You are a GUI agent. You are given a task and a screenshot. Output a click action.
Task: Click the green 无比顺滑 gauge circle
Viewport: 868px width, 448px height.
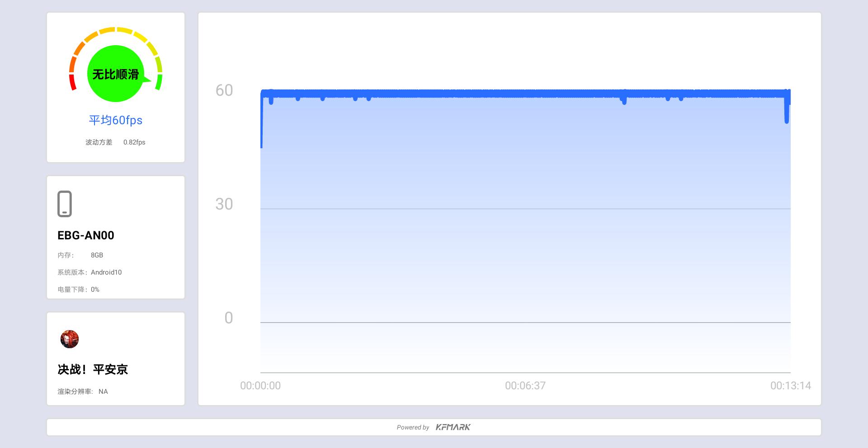116,74
